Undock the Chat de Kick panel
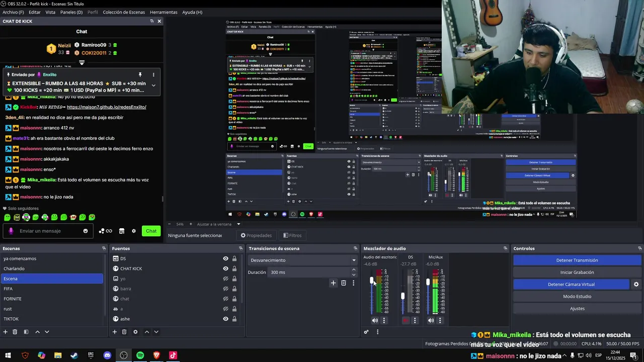 point(152,21)
